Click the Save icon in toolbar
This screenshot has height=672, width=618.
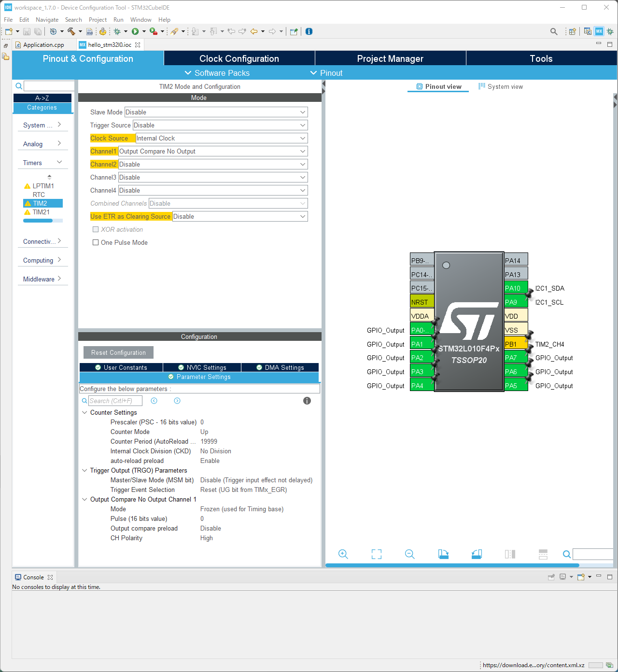(27, 31)
